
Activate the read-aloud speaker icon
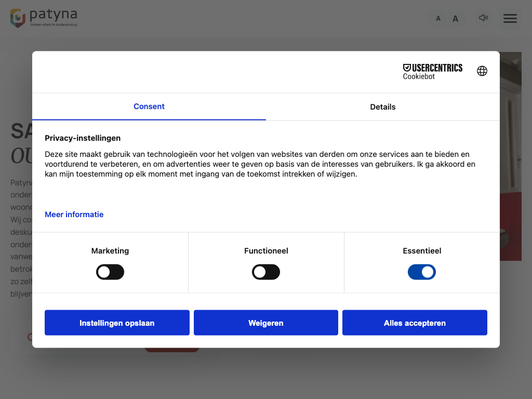click(x=483, y=18)
